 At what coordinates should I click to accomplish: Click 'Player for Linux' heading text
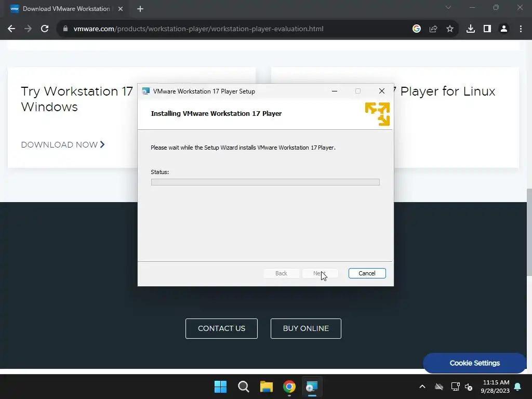coord(447,91)
